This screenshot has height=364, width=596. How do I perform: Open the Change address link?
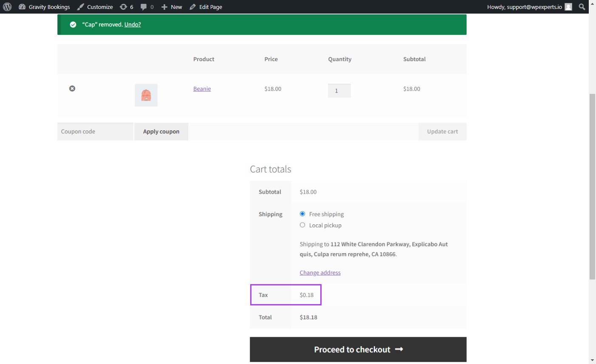[x=320, y=273]
